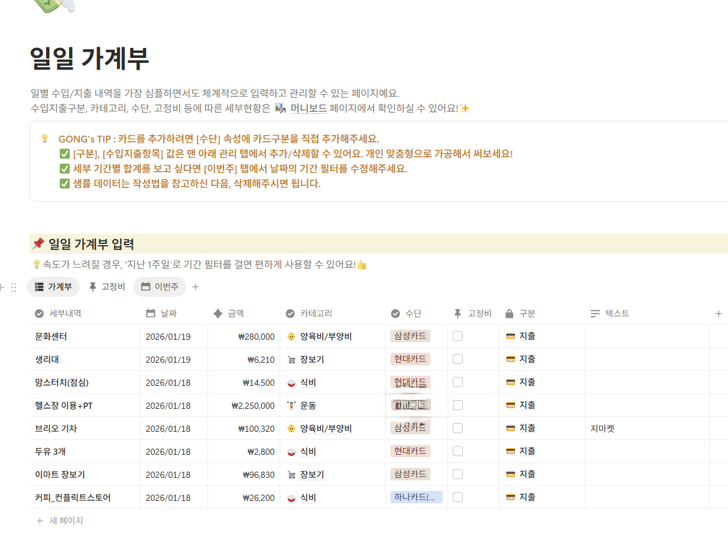Open the 카테고리 column header
This screenshot has height=560, width=728.
click(x=309, y=314)
